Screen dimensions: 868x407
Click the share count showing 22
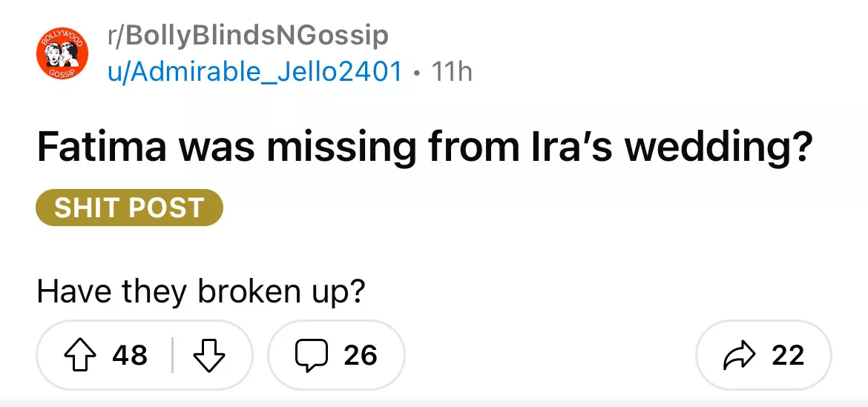(x=788, y=355)
